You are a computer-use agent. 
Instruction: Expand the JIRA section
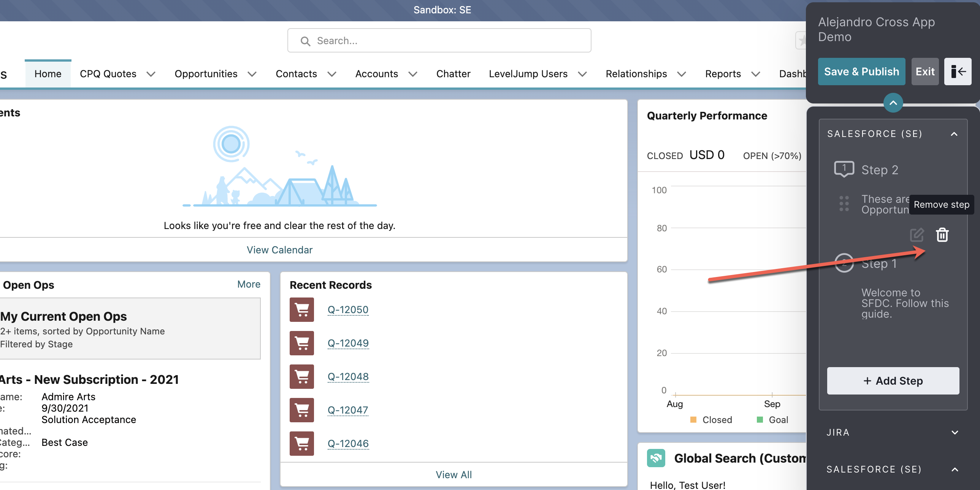click(x=955, y=433)
